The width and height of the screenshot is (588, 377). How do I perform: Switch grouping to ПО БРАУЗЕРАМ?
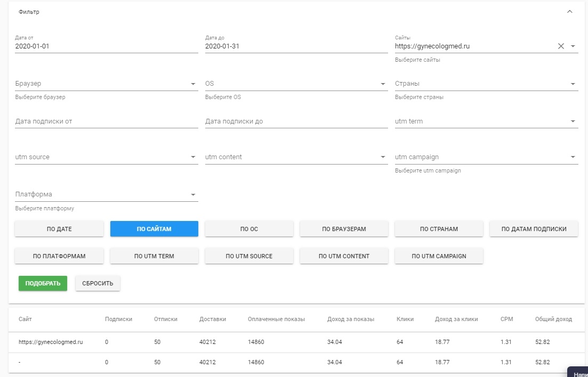[344, 229]
